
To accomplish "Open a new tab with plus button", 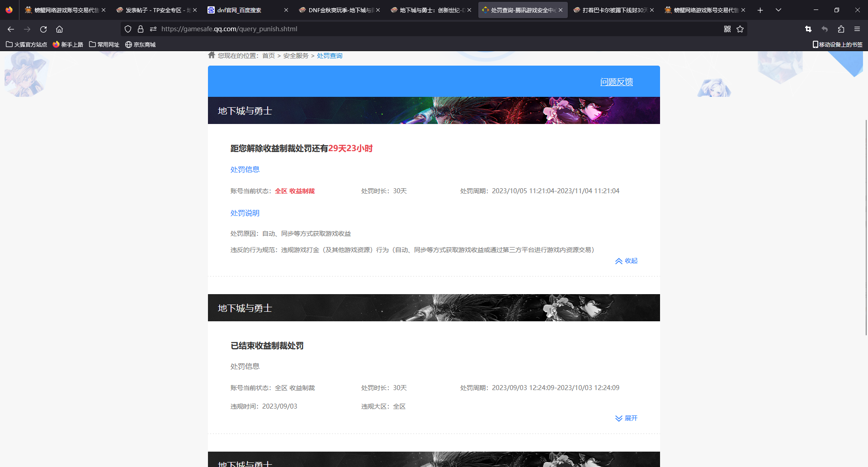I will (760, 10).
